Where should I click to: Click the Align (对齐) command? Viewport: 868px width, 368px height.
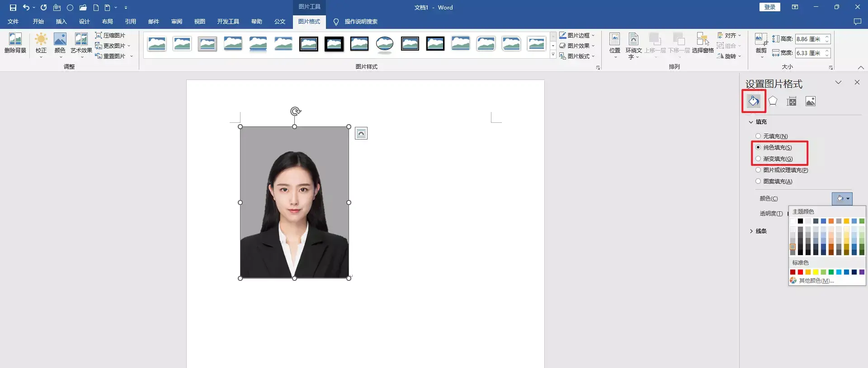(x=729, y=35)
